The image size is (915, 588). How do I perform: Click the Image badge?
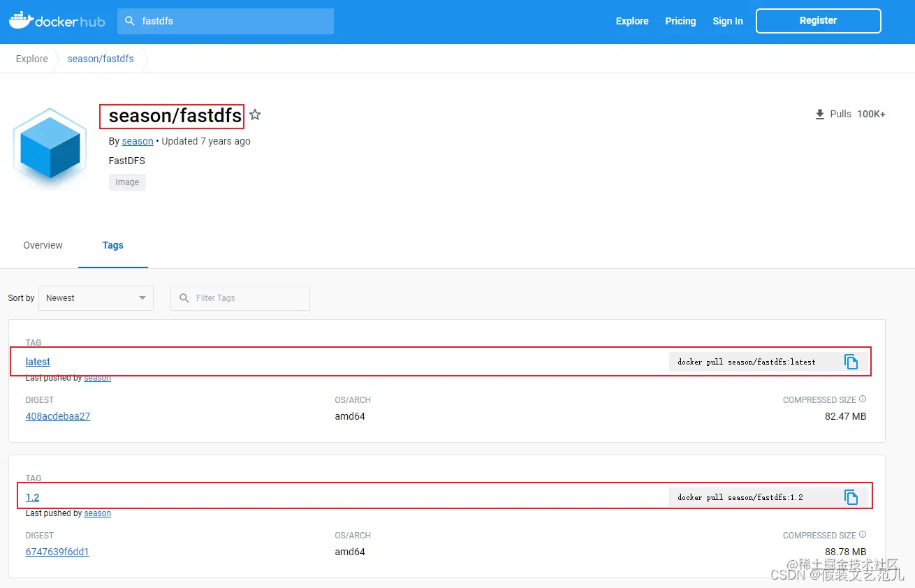tap(127, 182)
